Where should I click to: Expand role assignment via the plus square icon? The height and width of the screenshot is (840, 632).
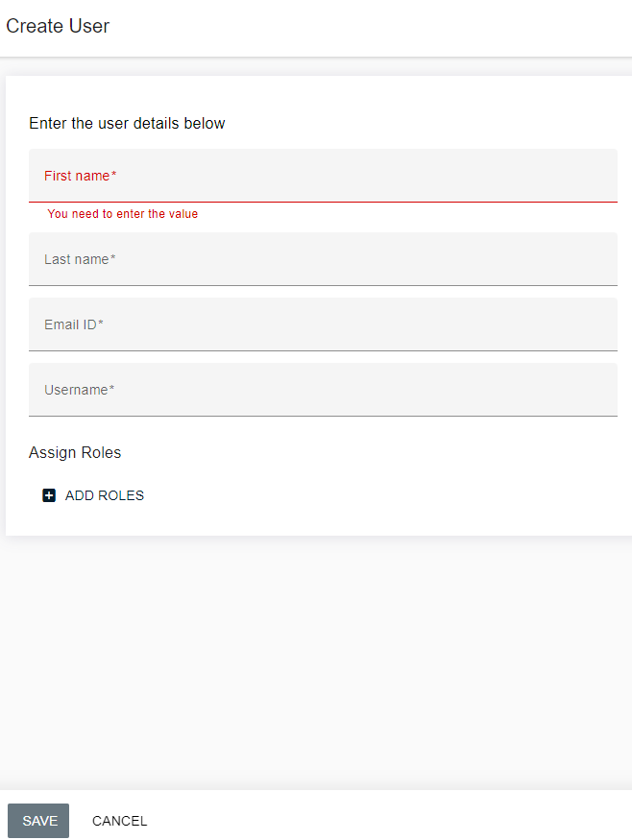(49, 495)
